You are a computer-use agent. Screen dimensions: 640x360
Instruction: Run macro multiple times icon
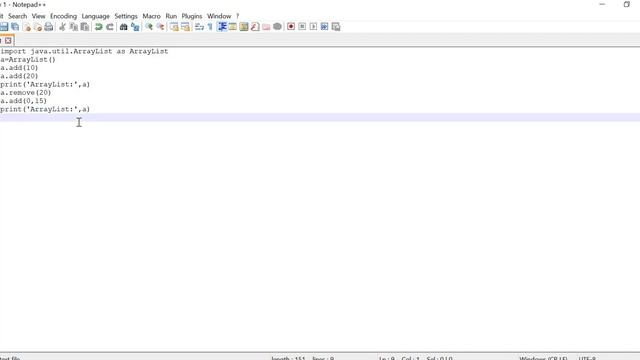(324, 27)
